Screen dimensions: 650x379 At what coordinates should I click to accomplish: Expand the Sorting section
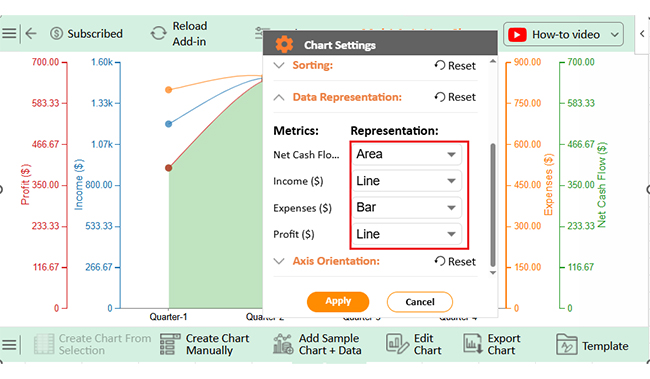279,66
